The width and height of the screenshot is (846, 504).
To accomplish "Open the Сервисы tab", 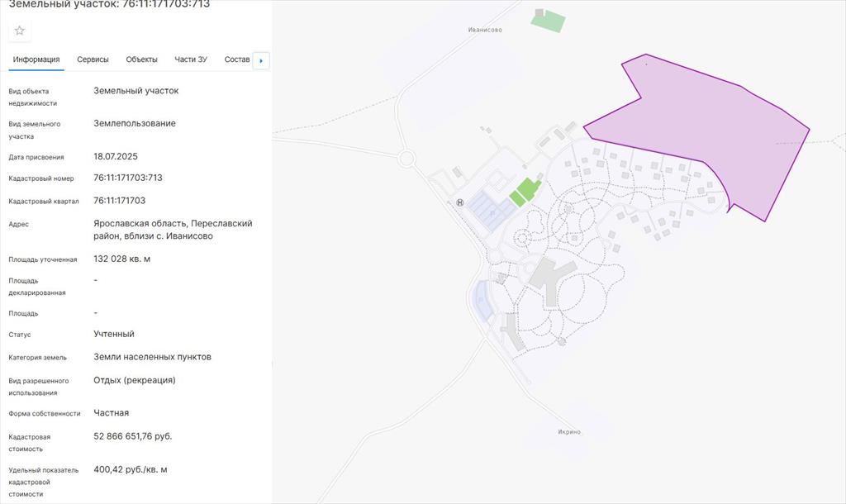I will click(x=93, y=59).
